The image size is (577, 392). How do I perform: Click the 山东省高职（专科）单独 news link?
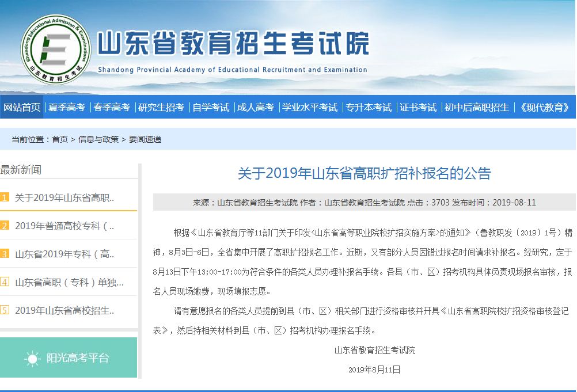click(69, 282)
